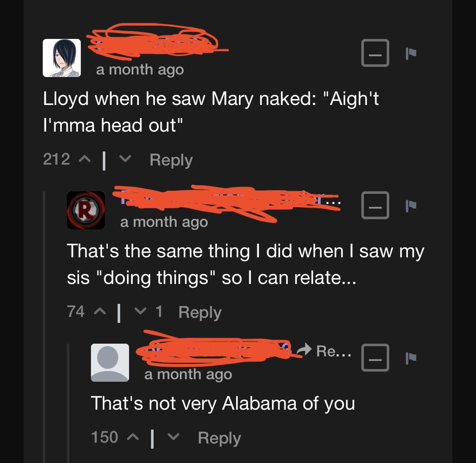Collapse the "That's not very Alabama" reply
The height and width of the screenshot is (463, 476).
tap(375, 358)
